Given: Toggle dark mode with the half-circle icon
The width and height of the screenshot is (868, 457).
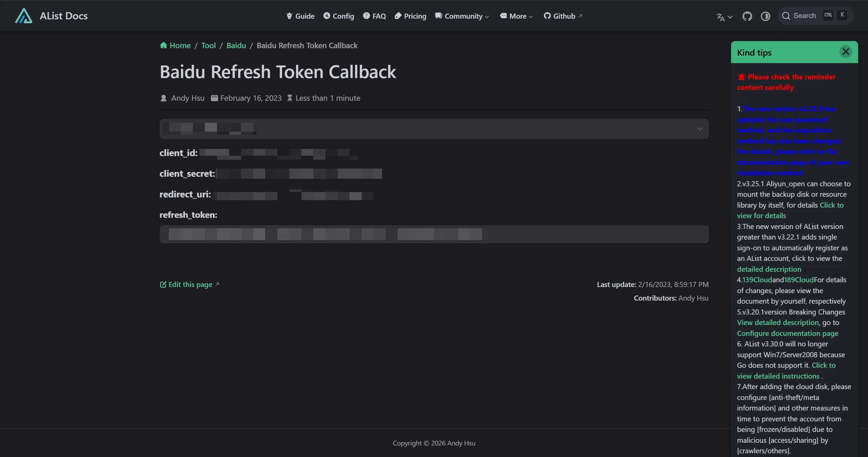Looking at the screenshot, I should [765, 16].
